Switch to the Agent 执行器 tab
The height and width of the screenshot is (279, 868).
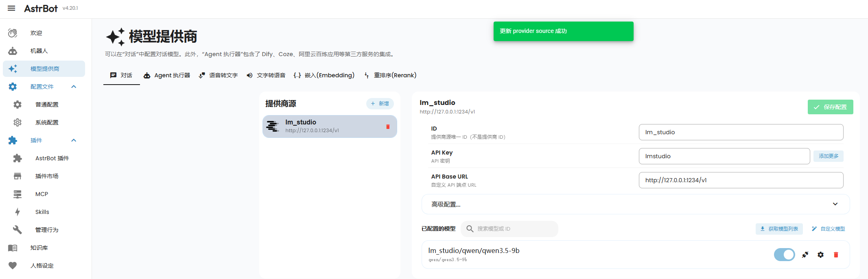point(167,75)
